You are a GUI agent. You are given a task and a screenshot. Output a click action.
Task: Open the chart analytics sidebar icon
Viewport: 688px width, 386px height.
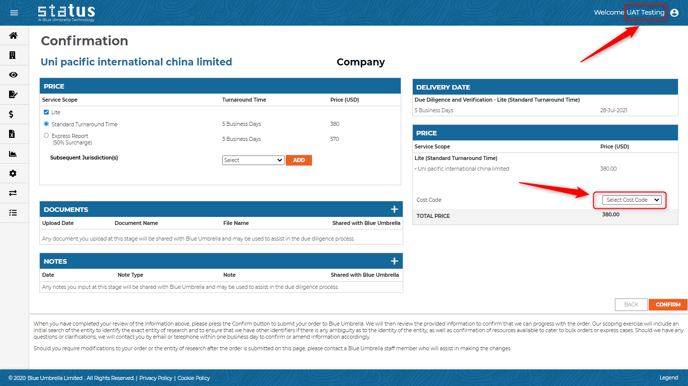13,154
